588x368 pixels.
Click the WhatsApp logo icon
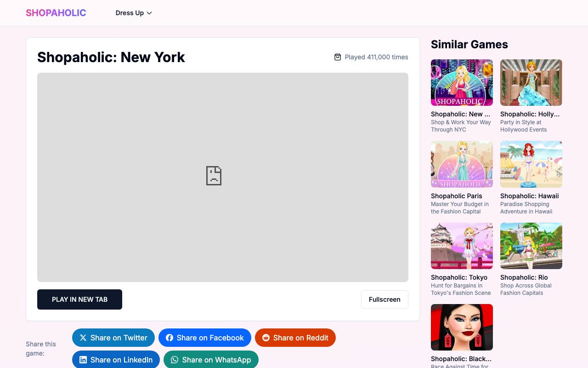(175, 360)
